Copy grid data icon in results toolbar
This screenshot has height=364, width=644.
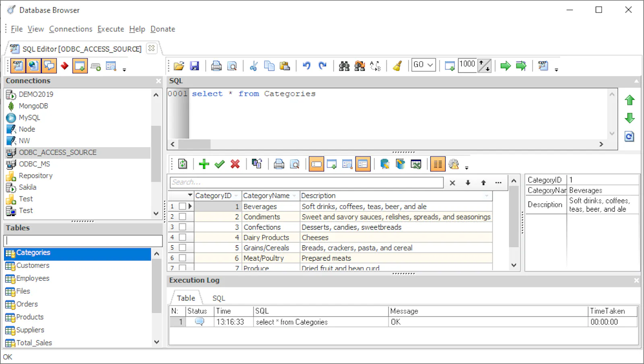[x=257, y=164]
